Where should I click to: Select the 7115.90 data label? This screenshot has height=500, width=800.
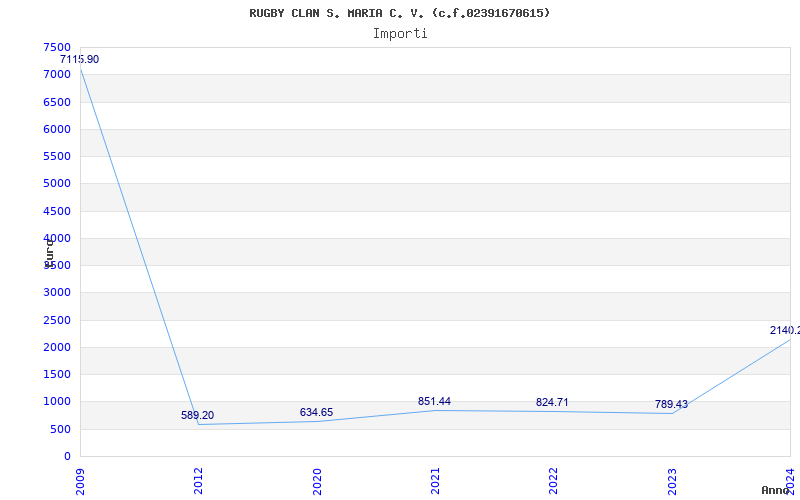pos(79,60)
